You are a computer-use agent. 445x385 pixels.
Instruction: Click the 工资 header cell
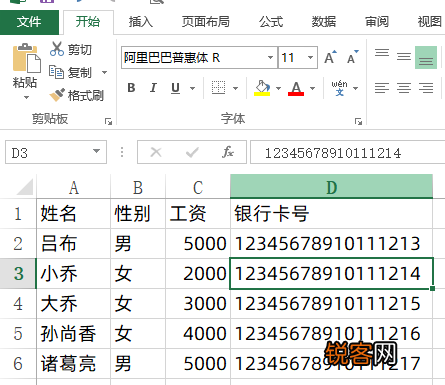click(x=198, y=214)
